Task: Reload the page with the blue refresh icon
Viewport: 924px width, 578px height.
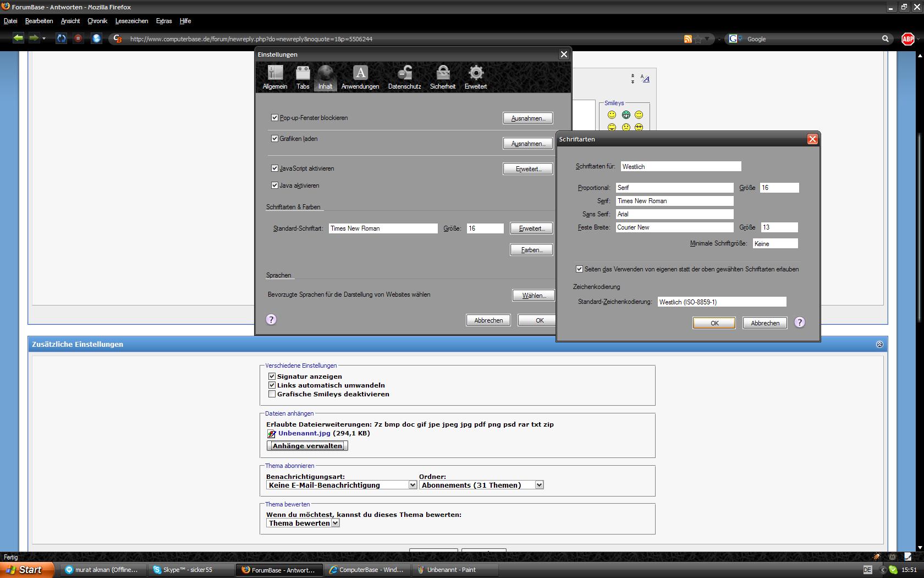Action: pos(61,39)
